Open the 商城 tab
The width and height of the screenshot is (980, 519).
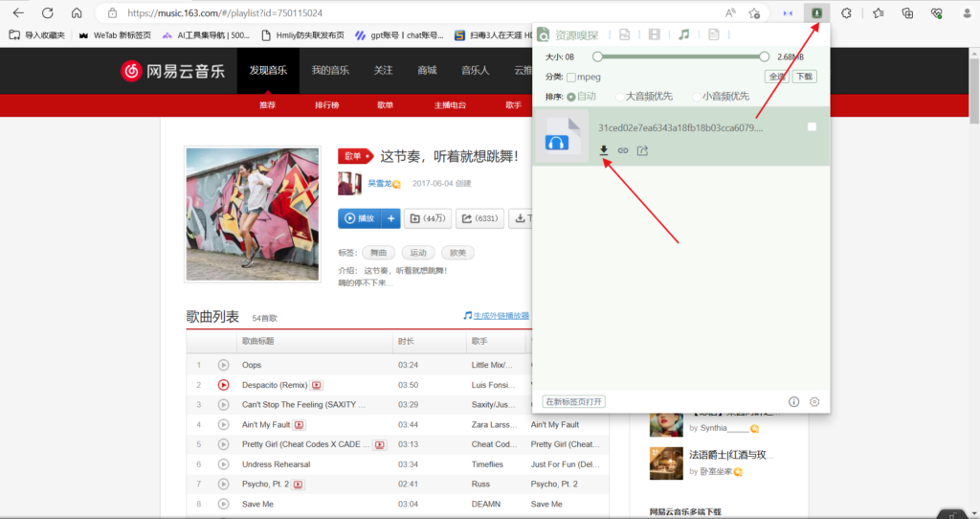[x=427, y=71]
